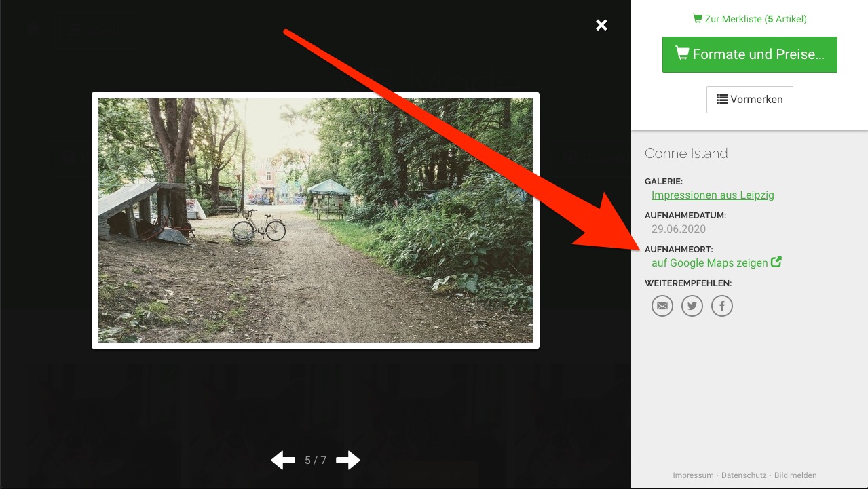This screenshot has width=868, height=489.
Task: Click the Formate und Preise button label
Action: [x=758, y=54]
